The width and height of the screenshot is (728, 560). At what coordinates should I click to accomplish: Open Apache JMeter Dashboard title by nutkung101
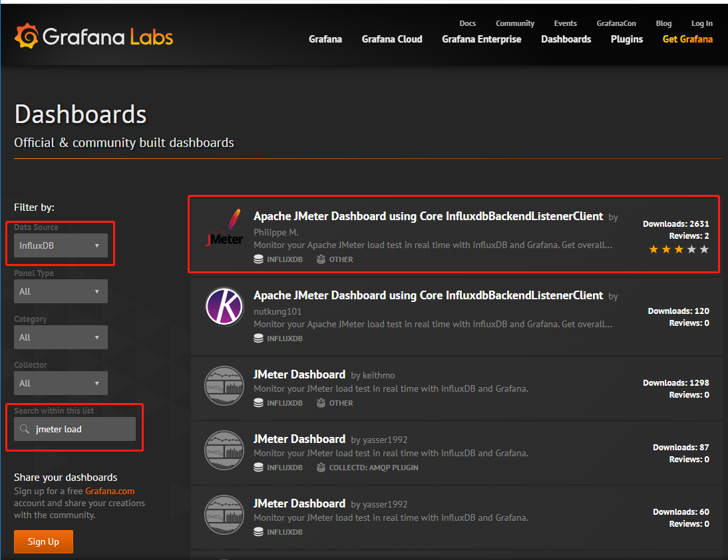pyautogui.click(x=428, y=295)
